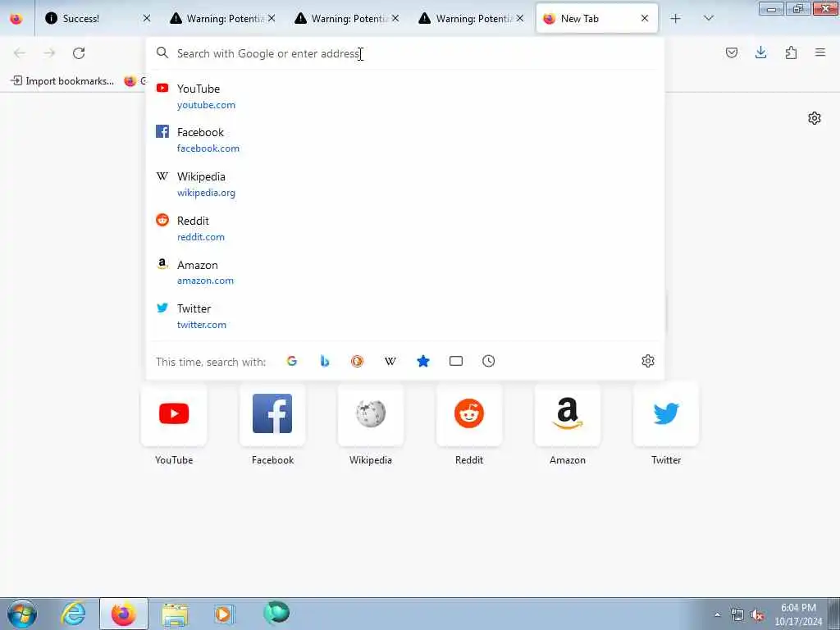Close the New Tab tab
The image size is (840, 630).
click(x=645, y=18)
